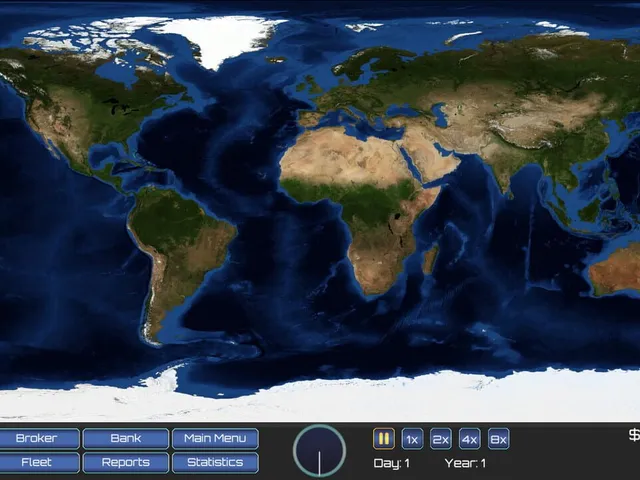Screen dimensions: 640x480
Task: Click the circular day clock dial
Action: [x=320, y=451]
